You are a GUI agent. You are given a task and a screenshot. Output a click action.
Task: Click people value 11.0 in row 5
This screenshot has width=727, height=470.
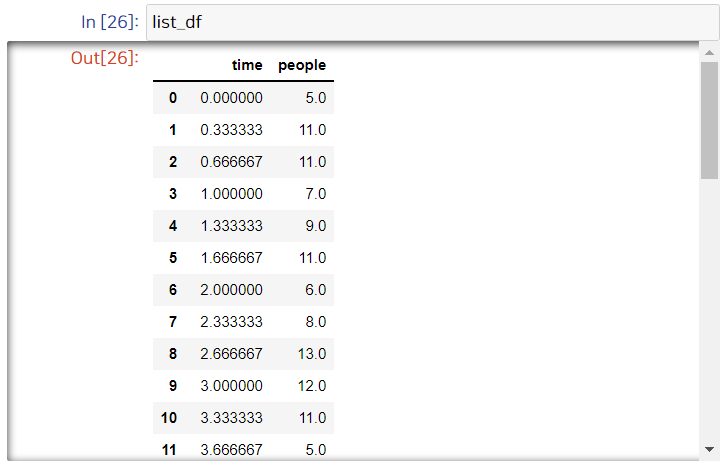tap(312, 258)
